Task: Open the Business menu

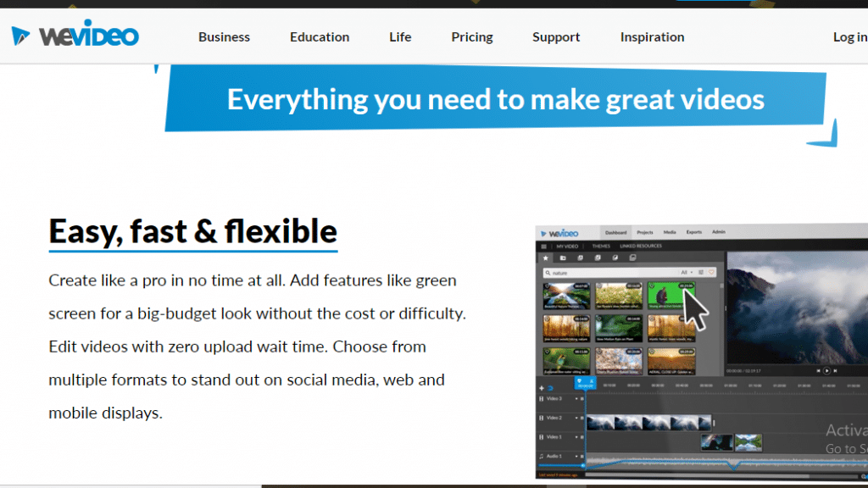Action: [x=224, y=37]
